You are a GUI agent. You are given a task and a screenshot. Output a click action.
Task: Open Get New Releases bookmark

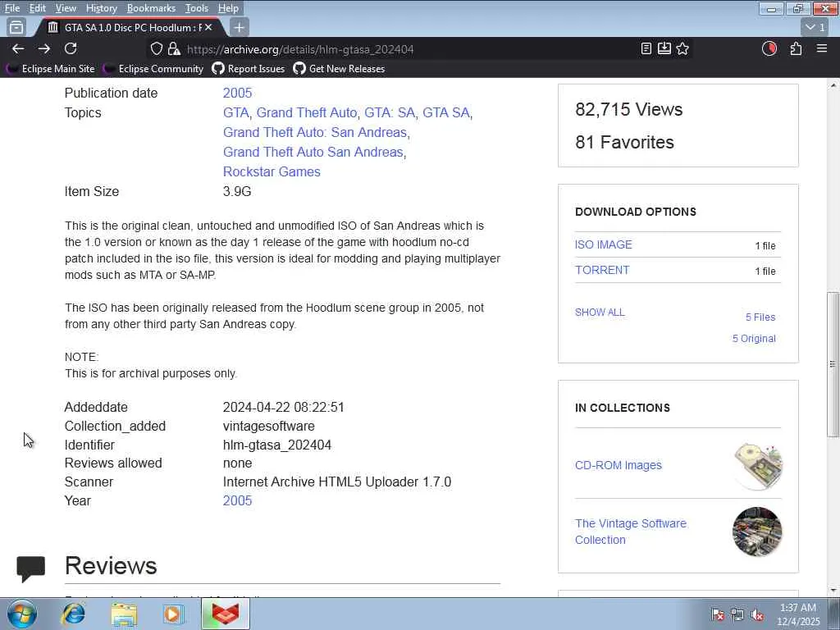[339, 69]
